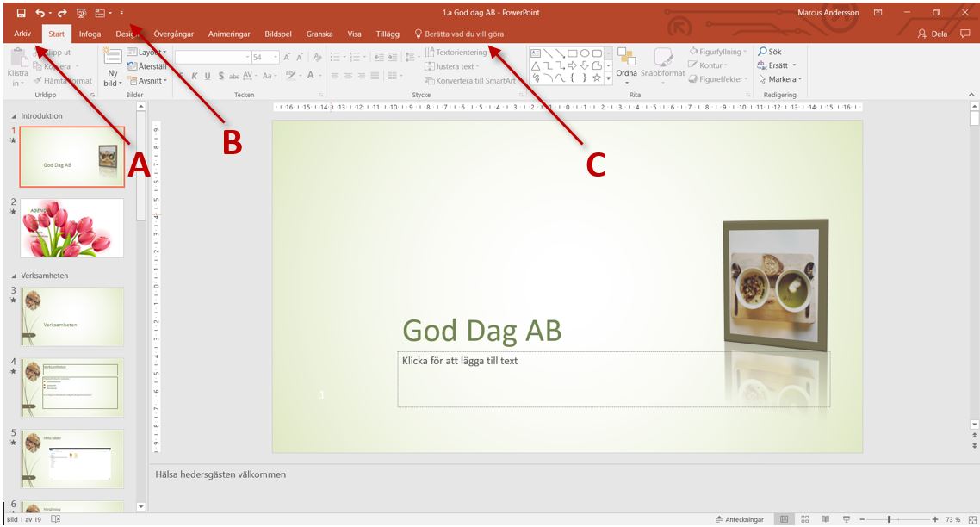Viewport: 980px width, 527px height.
Task: Select slide 2 tulips thumbnail
Action: pos(71,228)
